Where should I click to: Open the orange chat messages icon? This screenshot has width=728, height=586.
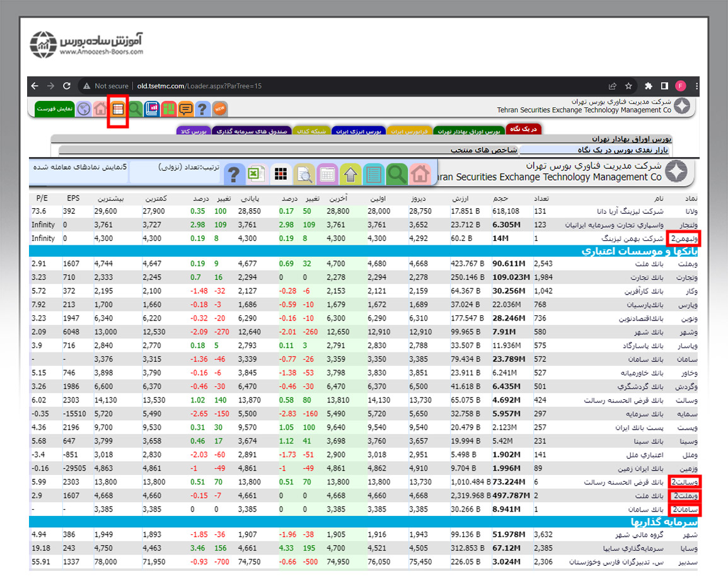point(185,109)
